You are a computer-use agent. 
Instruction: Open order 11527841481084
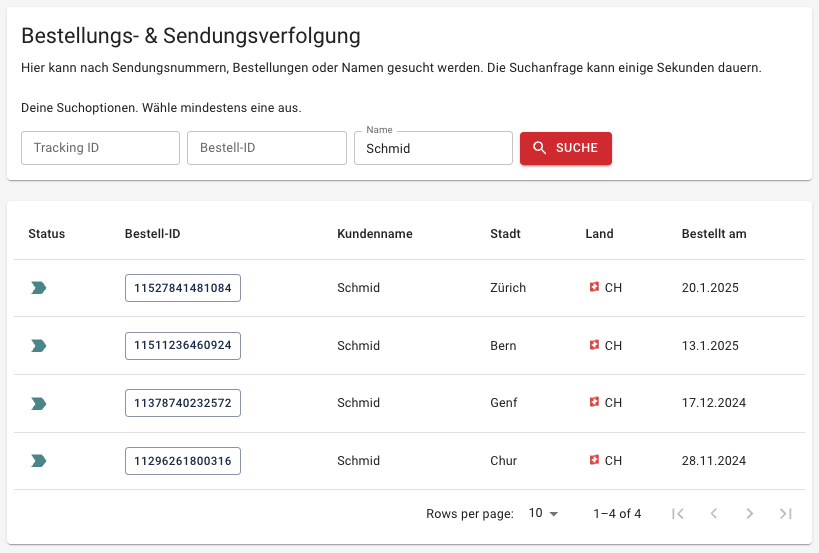pyautogui.click(x=183, y=288)
